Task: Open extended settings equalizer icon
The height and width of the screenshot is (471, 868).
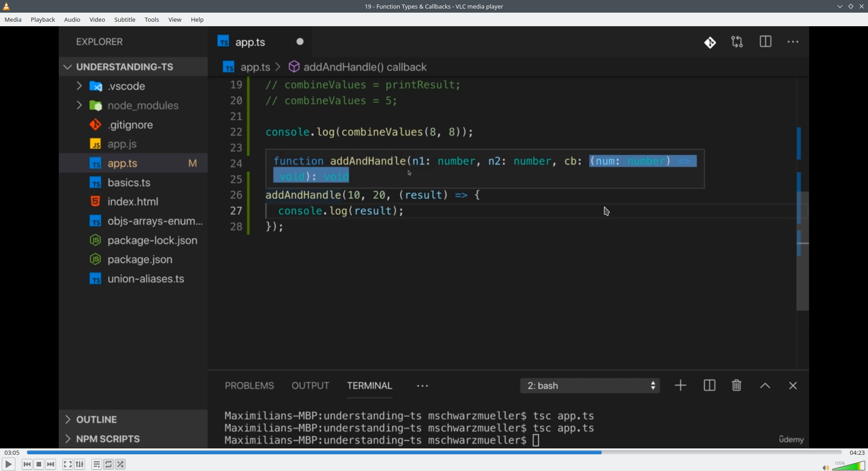Action: tap(80, 464)
